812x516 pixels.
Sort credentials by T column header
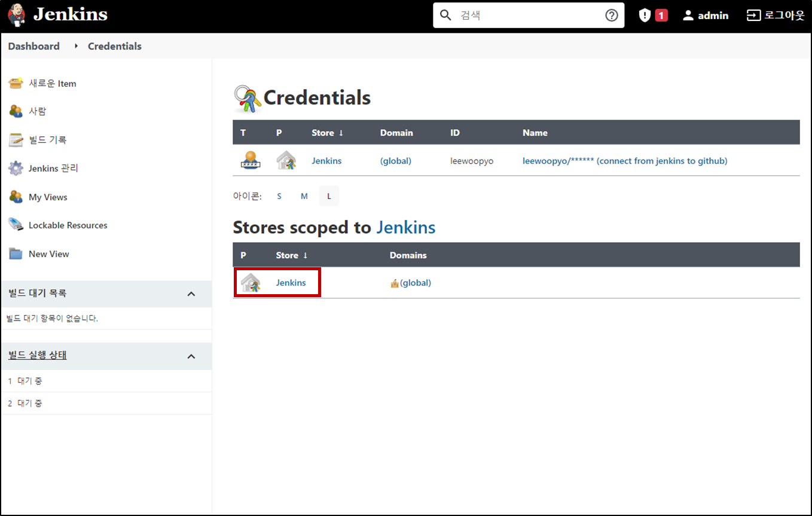click(243, 133)
